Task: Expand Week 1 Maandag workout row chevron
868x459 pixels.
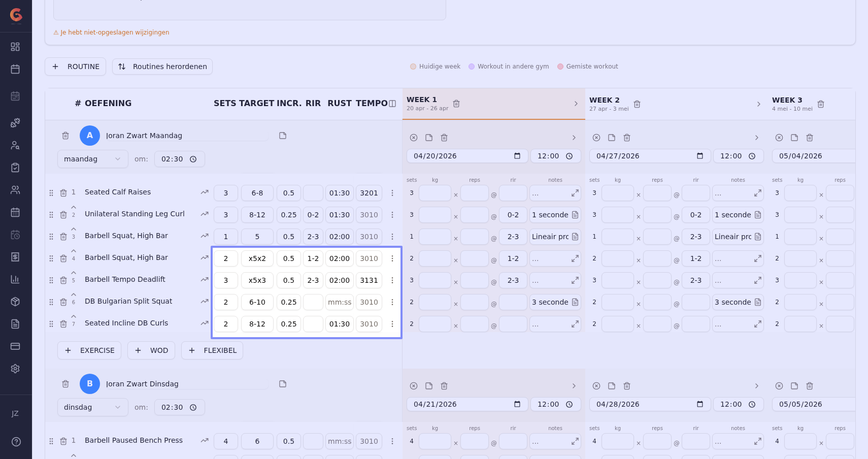Action: [x=574, y=138]
